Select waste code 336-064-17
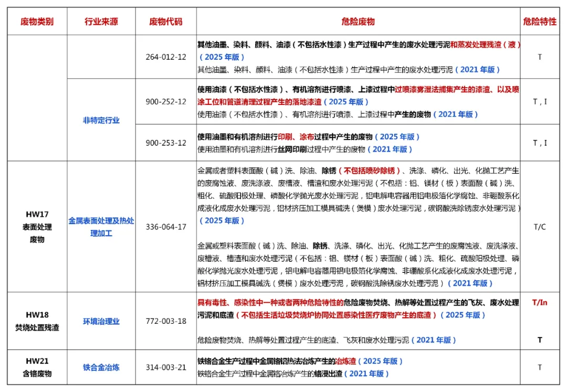 [166, 227]
